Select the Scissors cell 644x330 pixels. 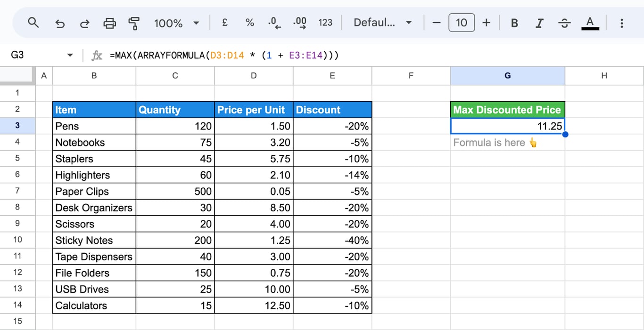coord(94,224)
